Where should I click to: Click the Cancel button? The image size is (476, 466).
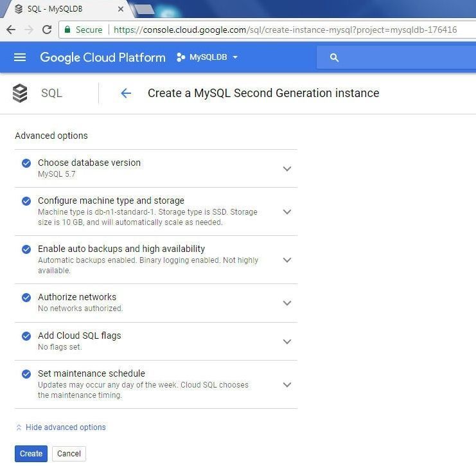coord(69,454)
